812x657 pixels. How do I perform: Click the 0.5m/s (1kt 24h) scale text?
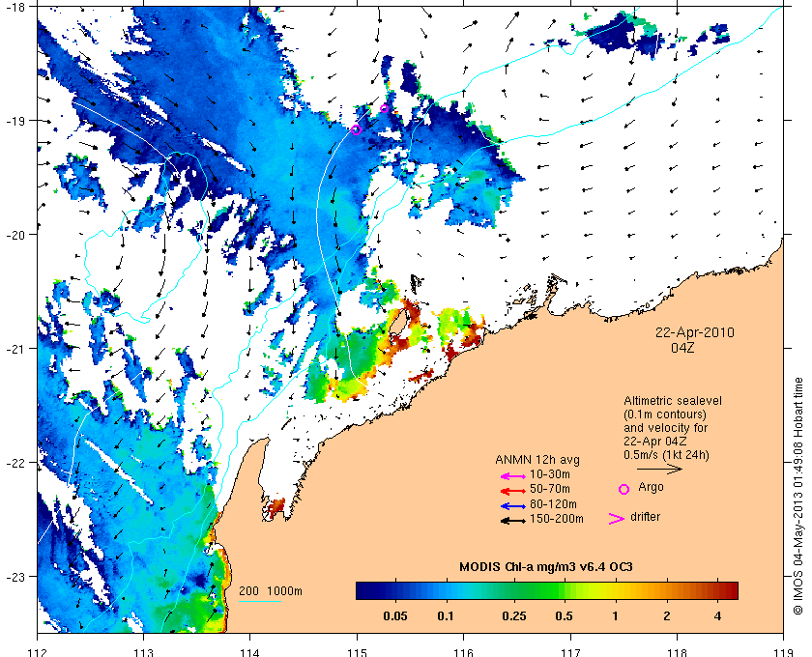coord(666,455)
